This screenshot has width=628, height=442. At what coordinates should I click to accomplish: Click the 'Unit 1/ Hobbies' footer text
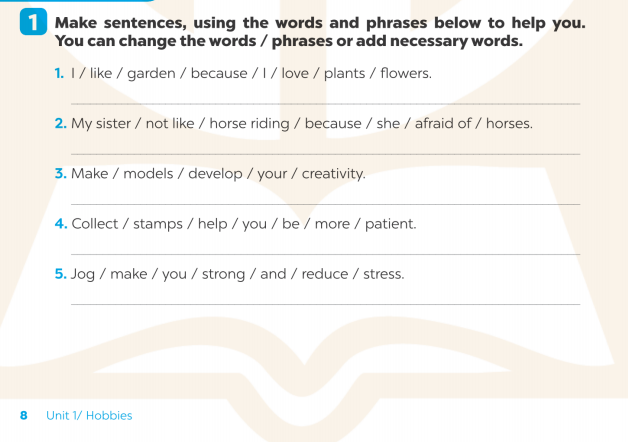[89, 415]
